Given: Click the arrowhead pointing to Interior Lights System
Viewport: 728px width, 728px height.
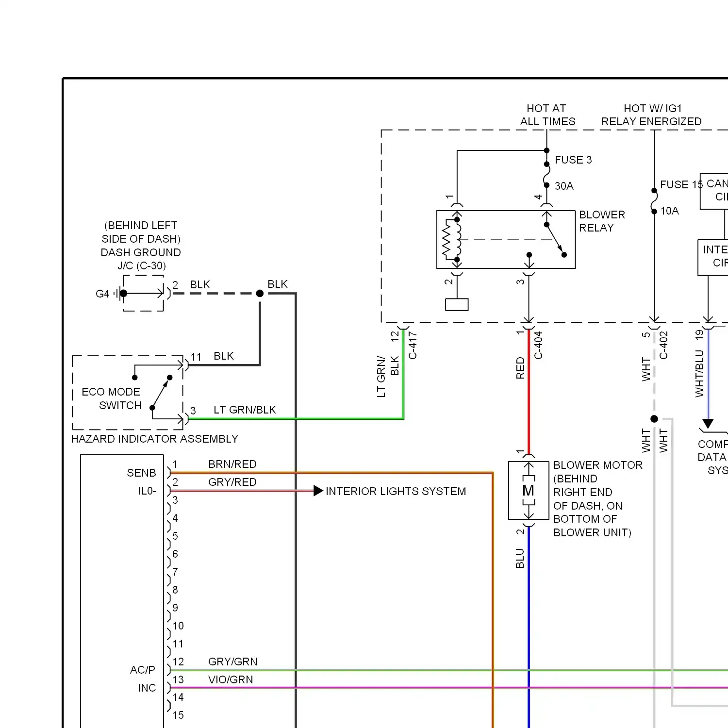Looking at the screenshot, I should pyautogui.click(x=318, y=491).
